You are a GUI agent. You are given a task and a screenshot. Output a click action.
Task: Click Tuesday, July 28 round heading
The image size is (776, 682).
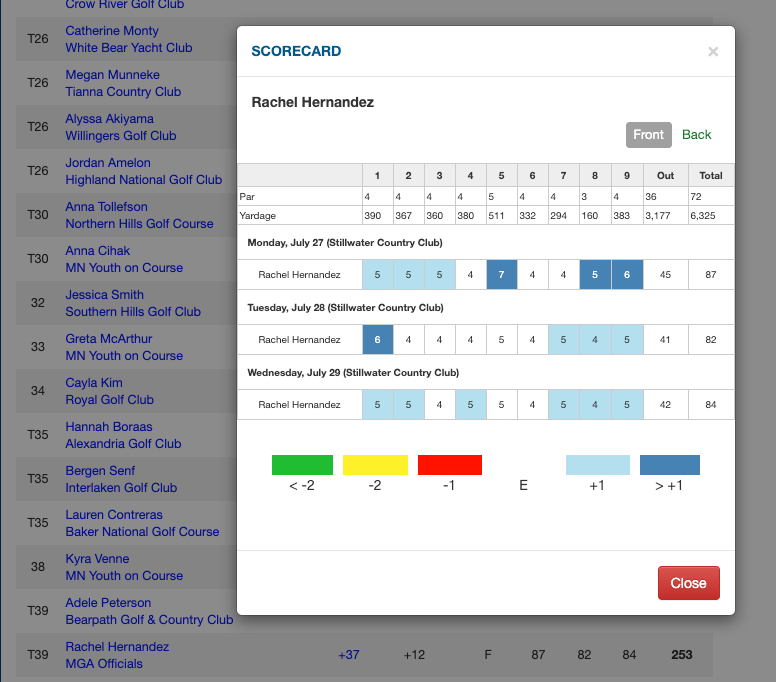click(345, 308)
